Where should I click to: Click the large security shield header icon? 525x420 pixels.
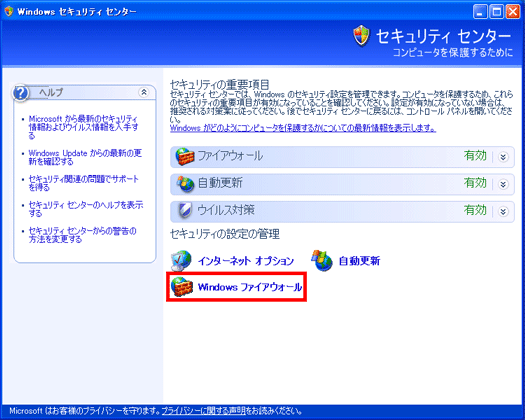362,36
